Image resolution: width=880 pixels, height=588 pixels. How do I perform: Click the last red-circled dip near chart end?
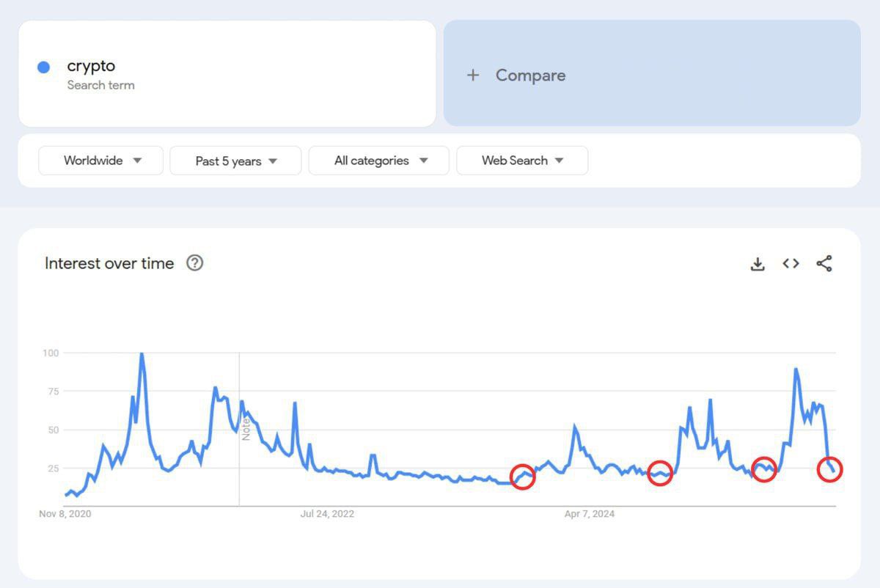point(829,471)
